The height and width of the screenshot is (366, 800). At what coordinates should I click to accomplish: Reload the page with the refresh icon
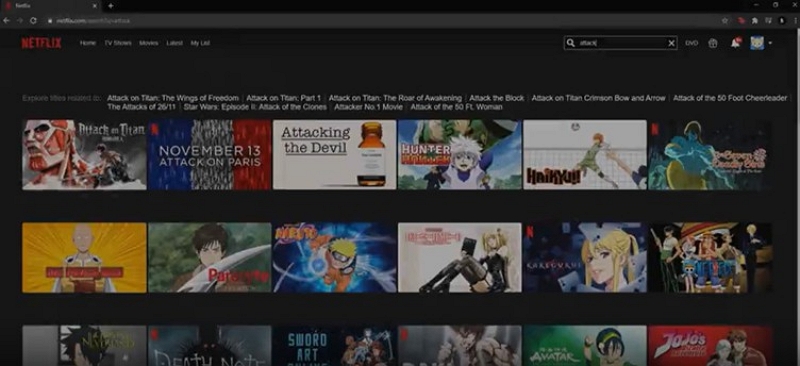coord(33,20)
